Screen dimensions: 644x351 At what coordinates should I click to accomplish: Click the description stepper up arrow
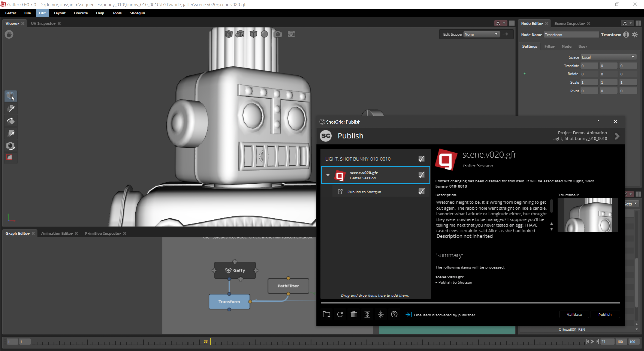pyautogui.click(x=552, y=224)
